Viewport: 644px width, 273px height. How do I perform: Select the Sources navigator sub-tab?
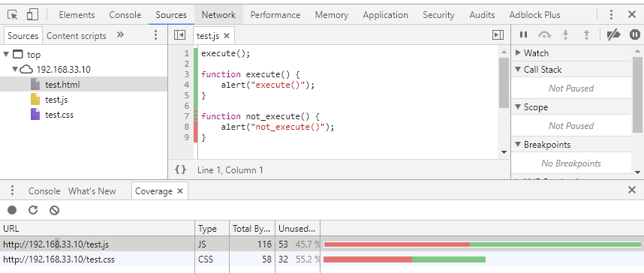pos(23,36)
